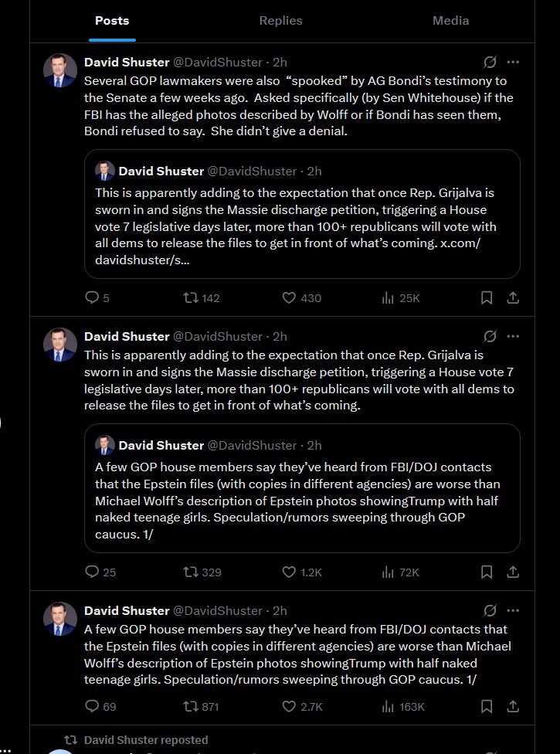Share the post with 163K views
This screenshot has width=560, height=754.
[x=512, y=706]
